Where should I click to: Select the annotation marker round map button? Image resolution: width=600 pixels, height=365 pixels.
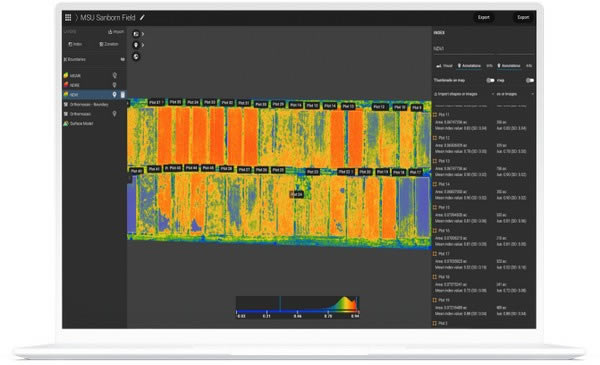(x=136, y=45)
